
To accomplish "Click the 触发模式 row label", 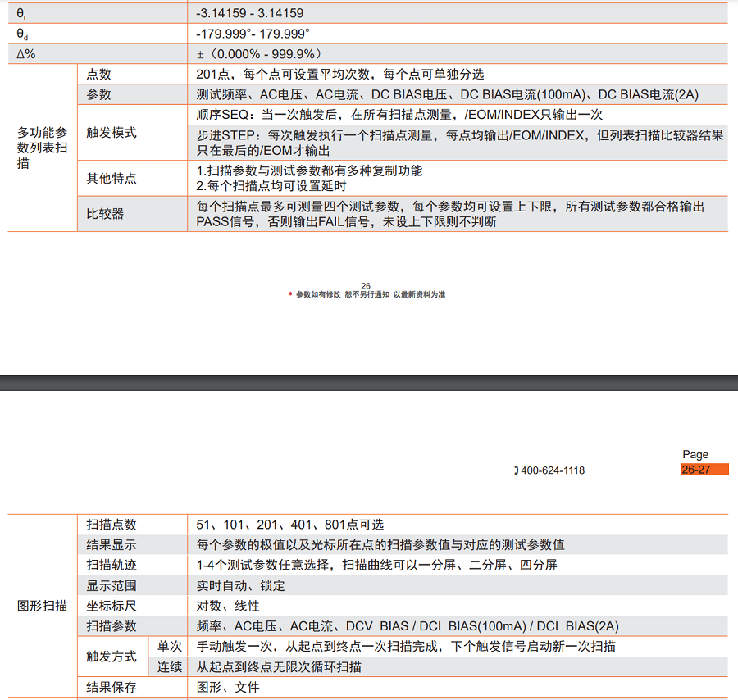I will click(x=112, y=132).
